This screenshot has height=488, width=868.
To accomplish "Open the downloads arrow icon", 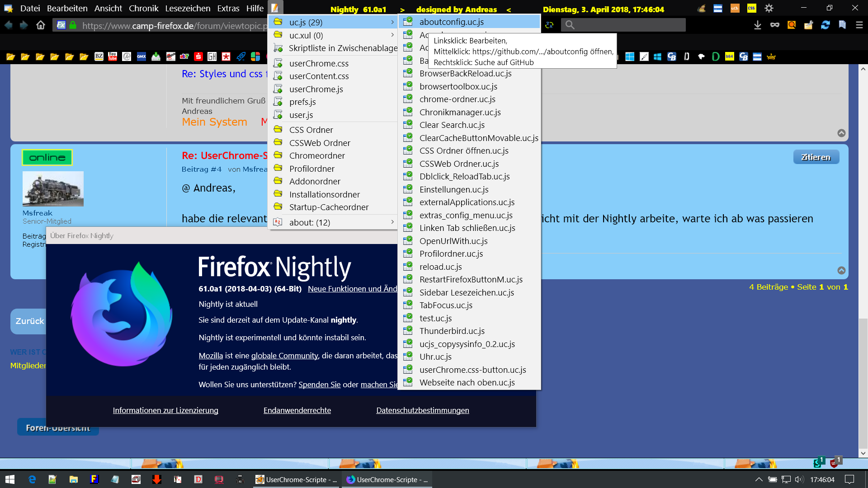I will tap(758, 25).
